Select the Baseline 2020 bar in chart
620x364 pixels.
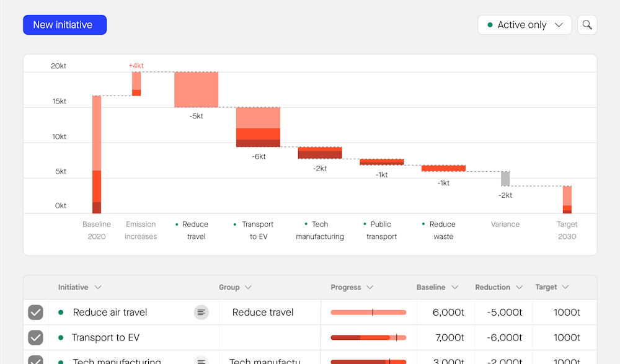pos(97,154)
